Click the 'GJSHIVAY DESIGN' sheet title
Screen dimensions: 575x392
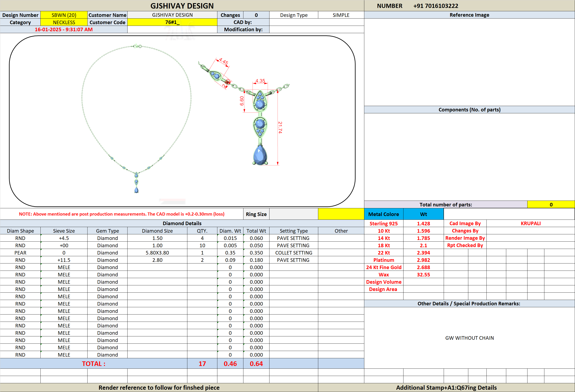[x=182, y=6]
